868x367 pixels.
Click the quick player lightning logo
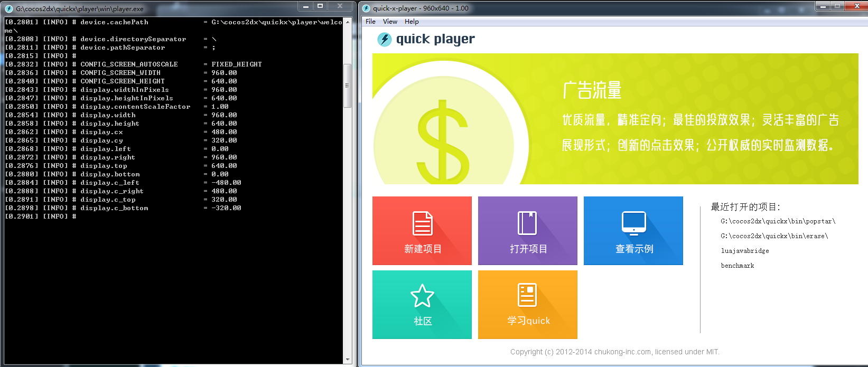point(385,39)
